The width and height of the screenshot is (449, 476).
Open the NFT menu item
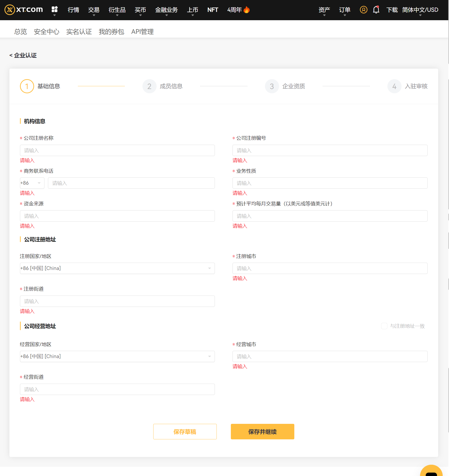pos(213,10)
